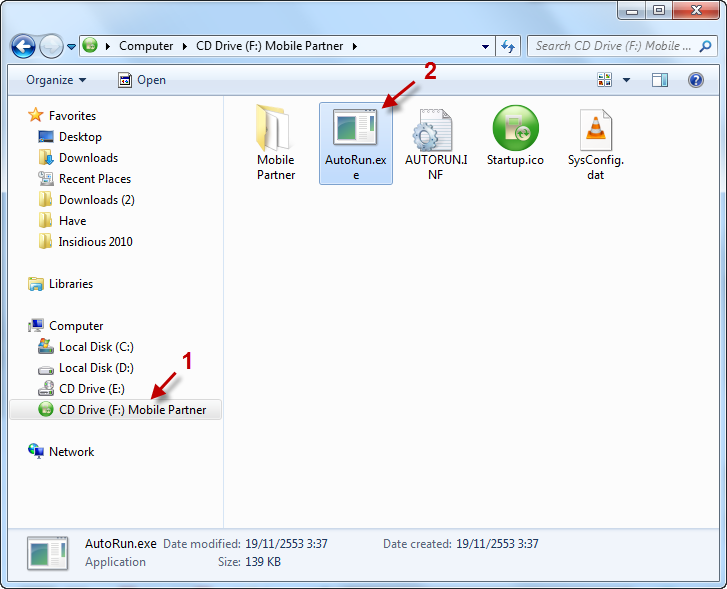Select Favorites in the navigation pane
This screenshot has height=589, width=727.
72,115
